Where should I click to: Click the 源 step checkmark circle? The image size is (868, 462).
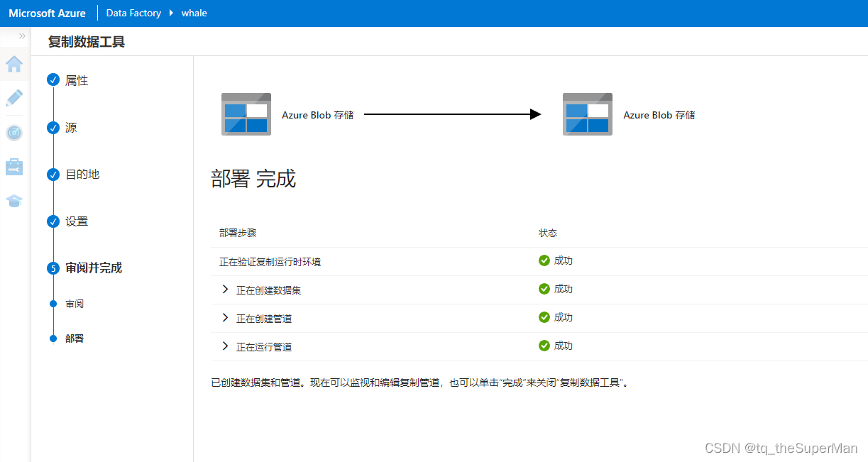(x=53, y=128)
